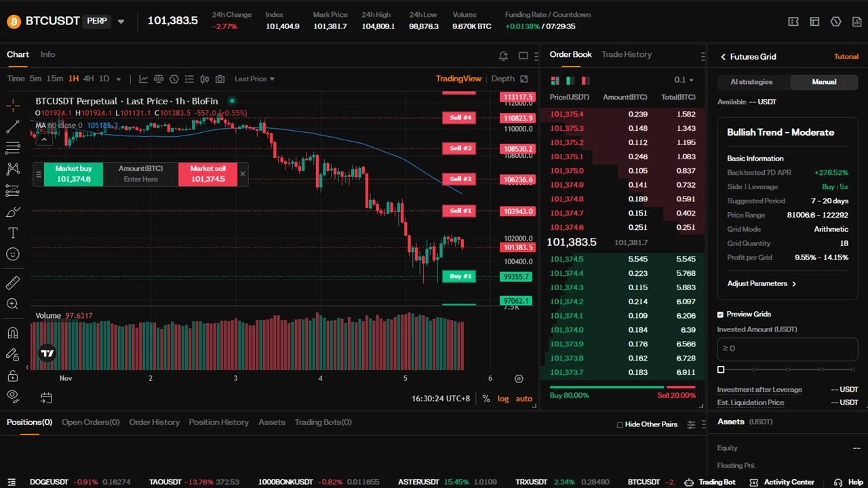The height and width of the screenshot is (488, 868).
Task: Click the chart fullscreen expand icon
Action: [523, 79]
